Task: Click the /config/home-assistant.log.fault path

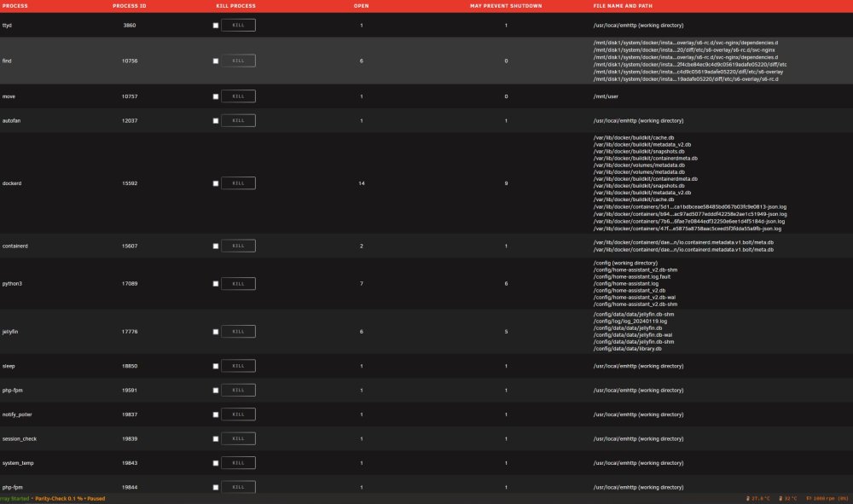Action: tap(631, 277)
